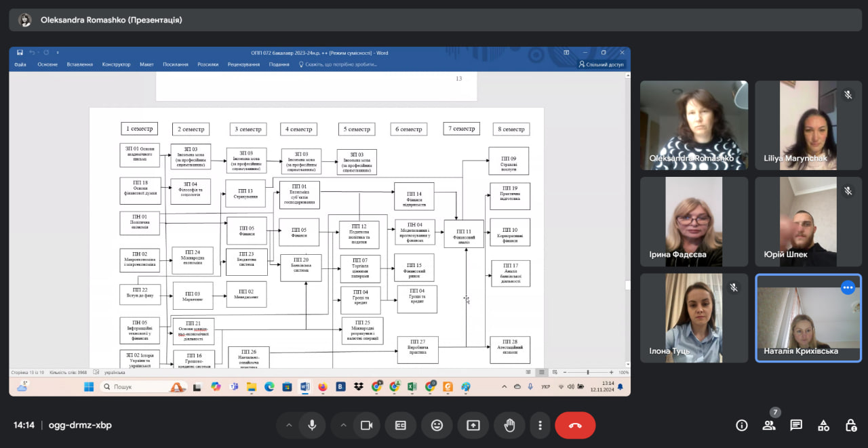Leave the call with red hang-up button
Image resolution: width=868 pixels, height=448 pixels.
(575, 426)
